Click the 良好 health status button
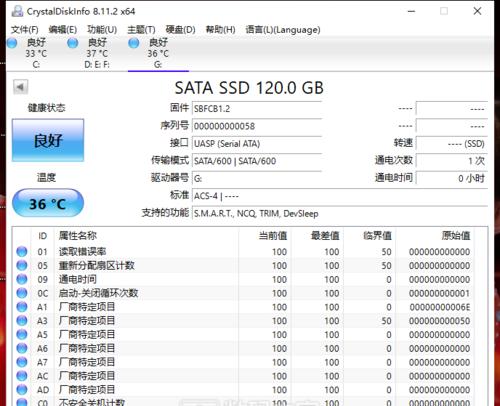 point(48,140)
